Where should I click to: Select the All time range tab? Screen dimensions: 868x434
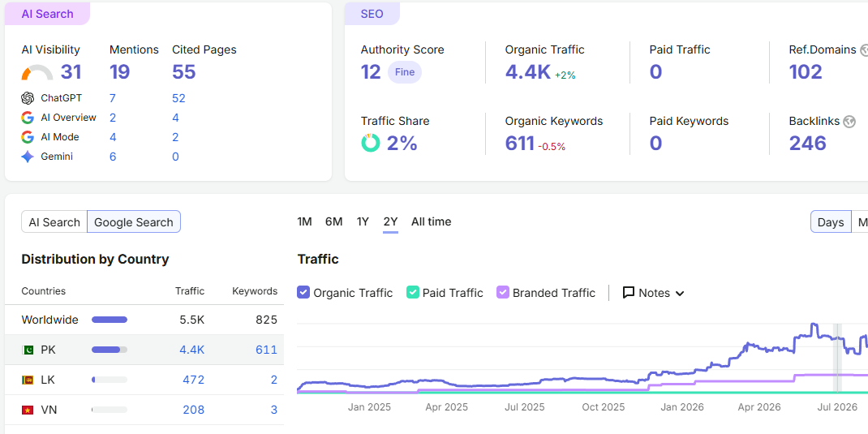point(432,222)
